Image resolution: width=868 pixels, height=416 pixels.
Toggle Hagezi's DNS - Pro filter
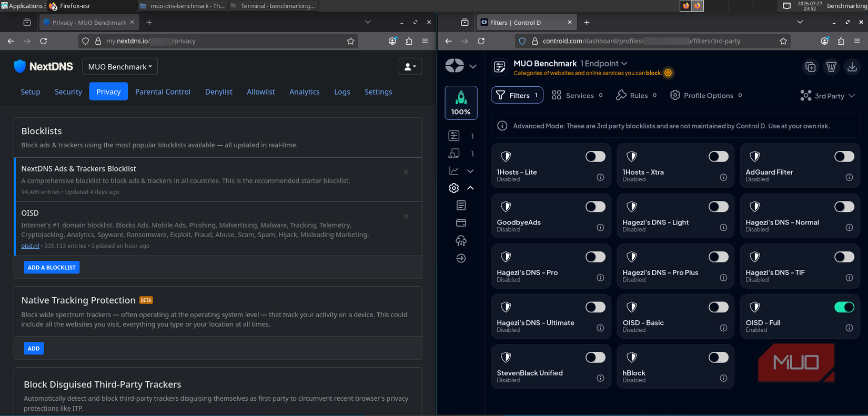pyautogui.click(x=596, y=257)
